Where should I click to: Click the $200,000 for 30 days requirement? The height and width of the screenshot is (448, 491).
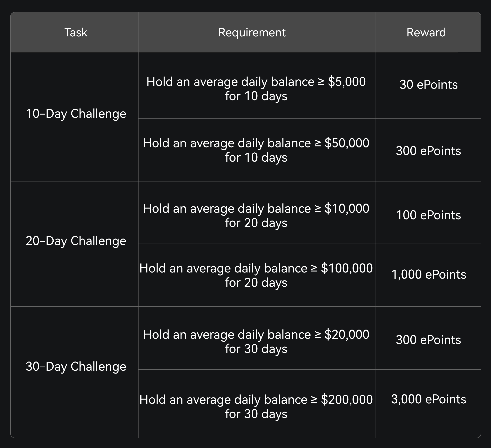[256, 406]
